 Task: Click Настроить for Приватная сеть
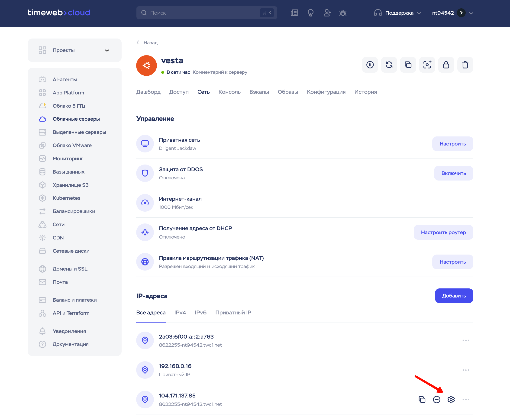click(453, 144)
